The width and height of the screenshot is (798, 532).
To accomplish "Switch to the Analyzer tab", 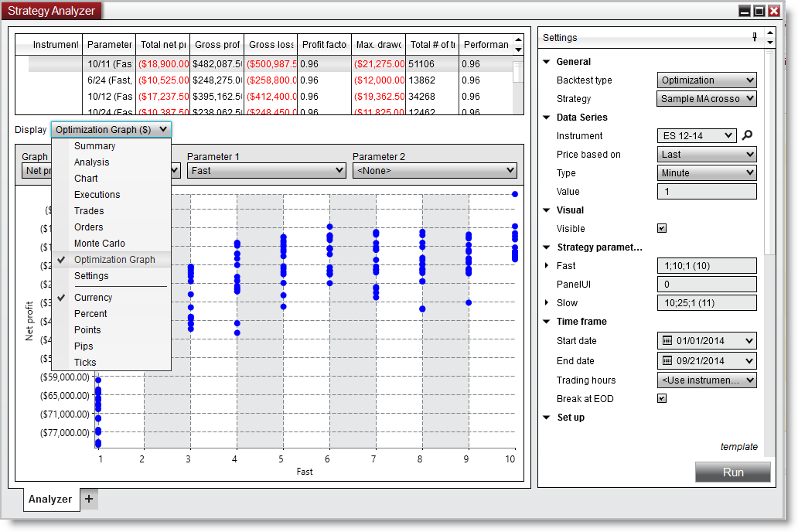I will (51, 499).
